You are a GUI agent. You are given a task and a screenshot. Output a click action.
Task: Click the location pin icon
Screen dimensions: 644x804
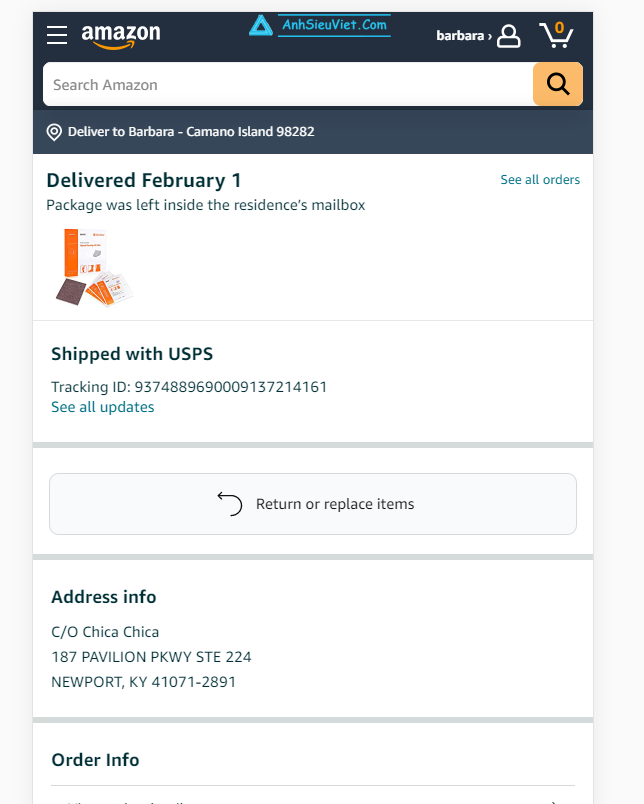[54, 132]
